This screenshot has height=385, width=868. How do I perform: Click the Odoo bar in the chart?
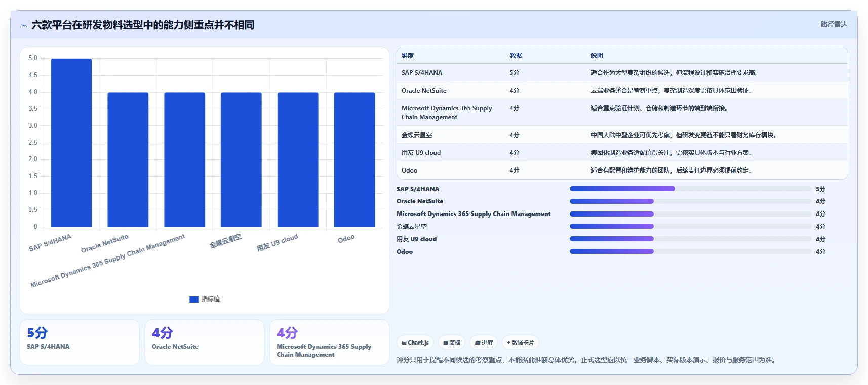pos(354,159)
